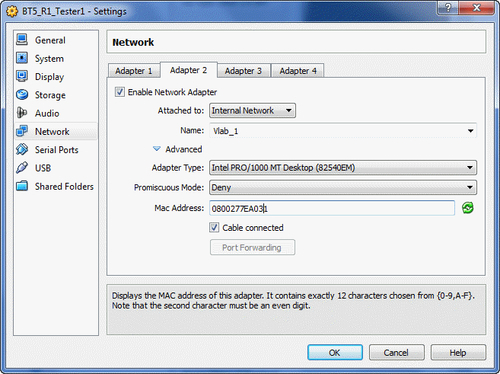Viewport: 500px width, 374px height.
Task: Select the System chip icon
Action: 22,58
